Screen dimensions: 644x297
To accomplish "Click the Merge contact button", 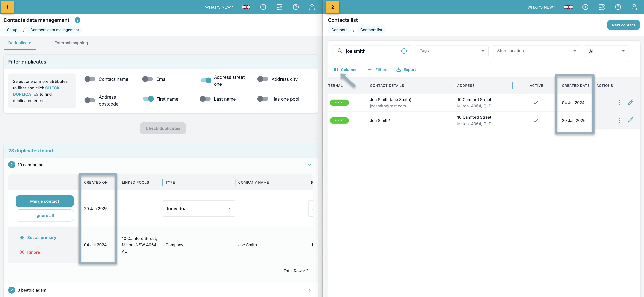I will coord(45,201).
